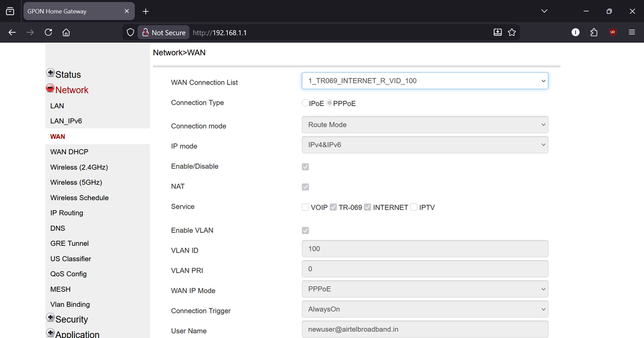Toggle the TR-069 service checkbox
The height and width of the screenshot is (338, 644).
pyautogui.click(x=333, y=207)
